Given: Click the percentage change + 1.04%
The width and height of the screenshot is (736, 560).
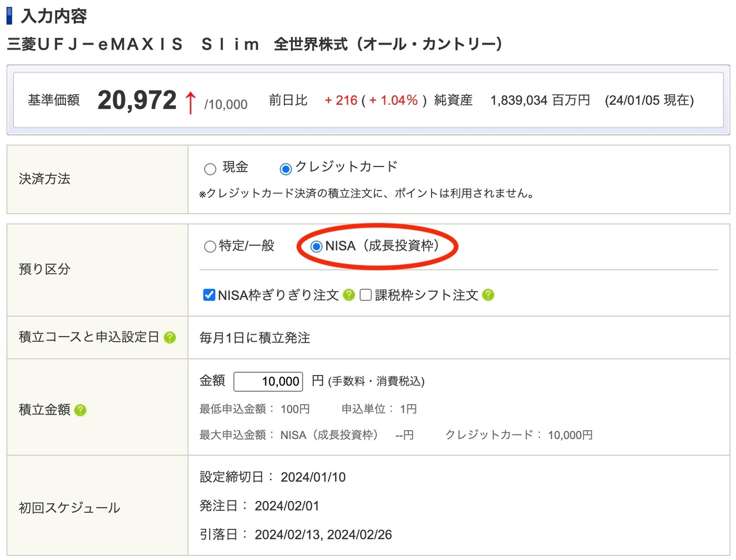Looking at the screenshot, I should (x=393, y=100).
